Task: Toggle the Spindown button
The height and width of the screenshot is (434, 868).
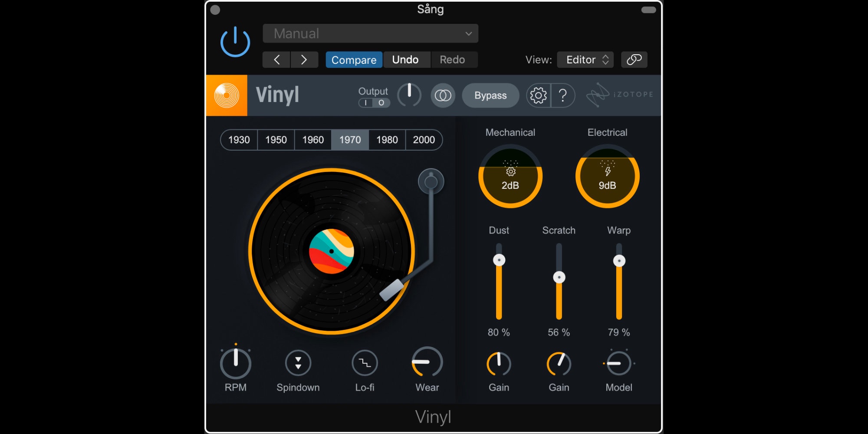Action: 298,363
